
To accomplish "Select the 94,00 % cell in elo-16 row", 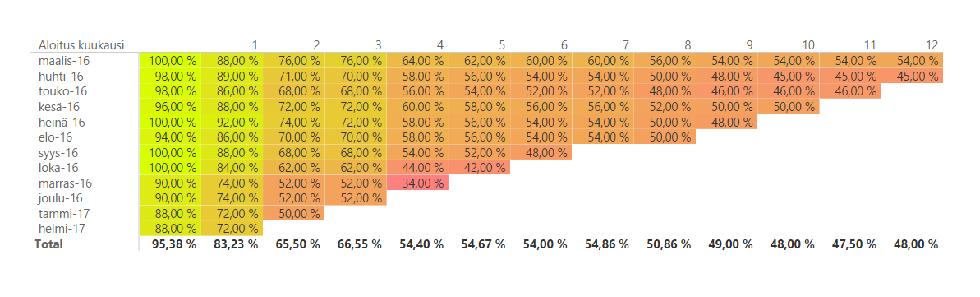I will pos(170,137).
